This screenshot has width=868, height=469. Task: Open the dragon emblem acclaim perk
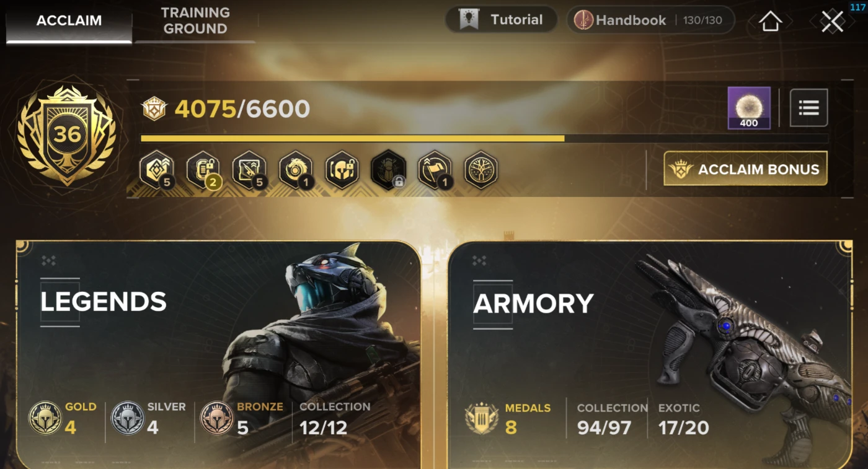296,170
